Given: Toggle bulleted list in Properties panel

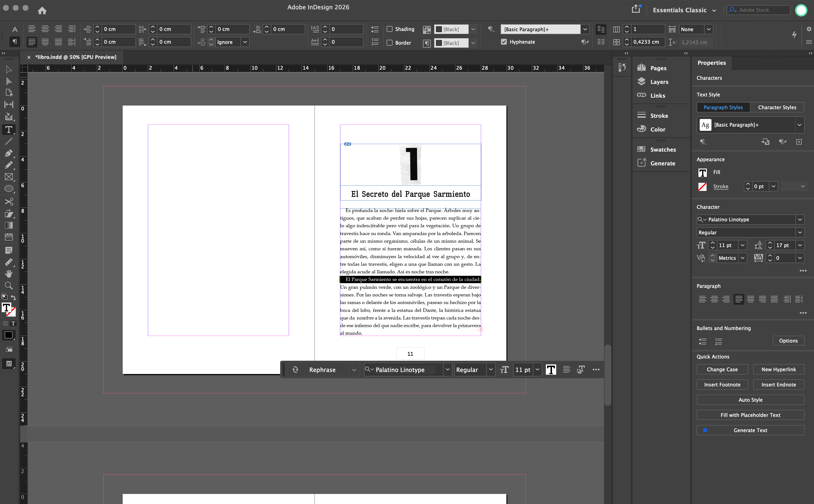Looking at the screenshot, I should pos(703,341).
